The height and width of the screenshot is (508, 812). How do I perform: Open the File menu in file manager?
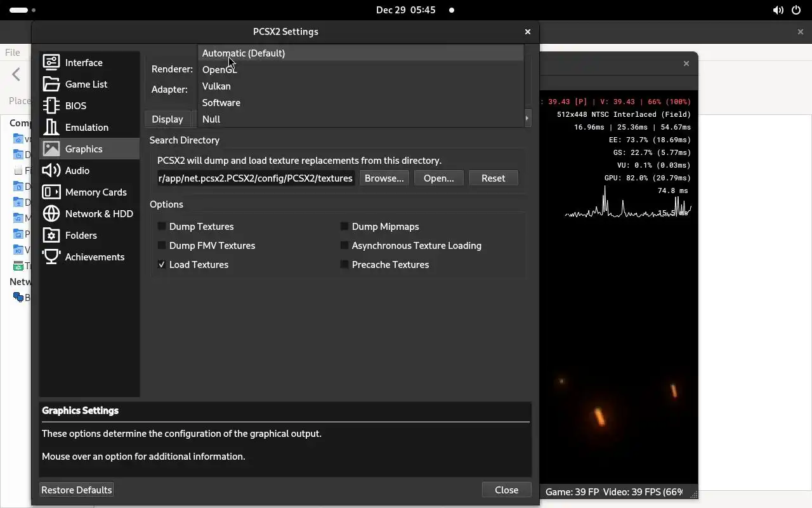point(12,53)
